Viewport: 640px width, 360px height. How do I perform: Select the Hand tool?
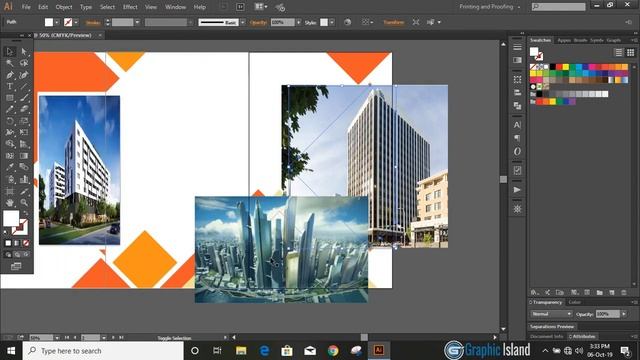[x=10, y=202]
